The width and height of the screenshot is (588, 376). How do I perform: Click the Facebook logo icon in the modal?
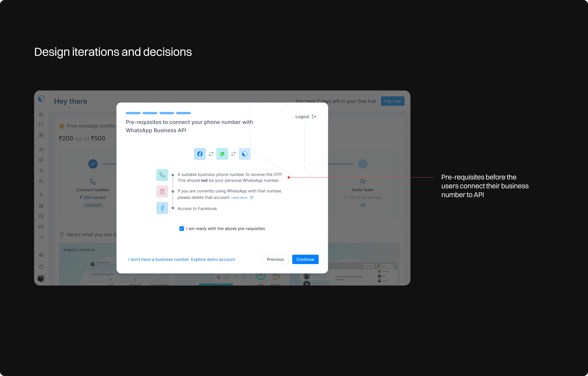200,154
